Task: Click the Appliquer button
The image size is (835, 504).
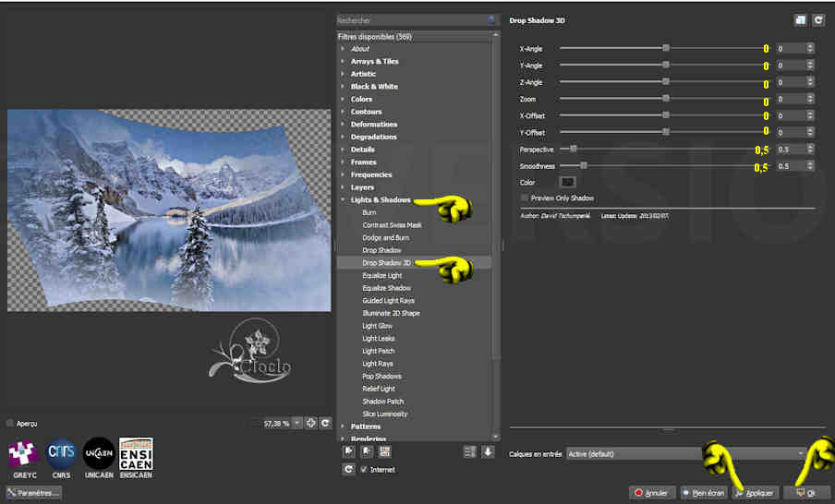Action: click(755, 493)
